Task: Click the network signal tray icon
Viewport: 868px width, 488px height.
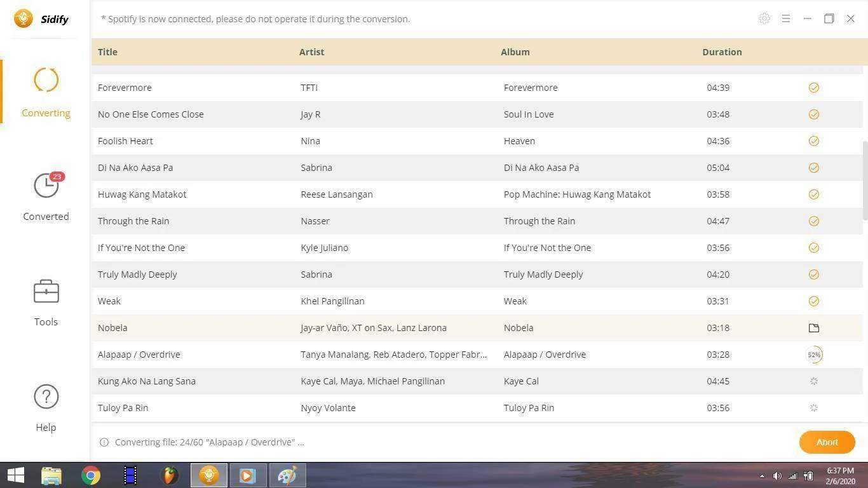Action: coord(792,476)
